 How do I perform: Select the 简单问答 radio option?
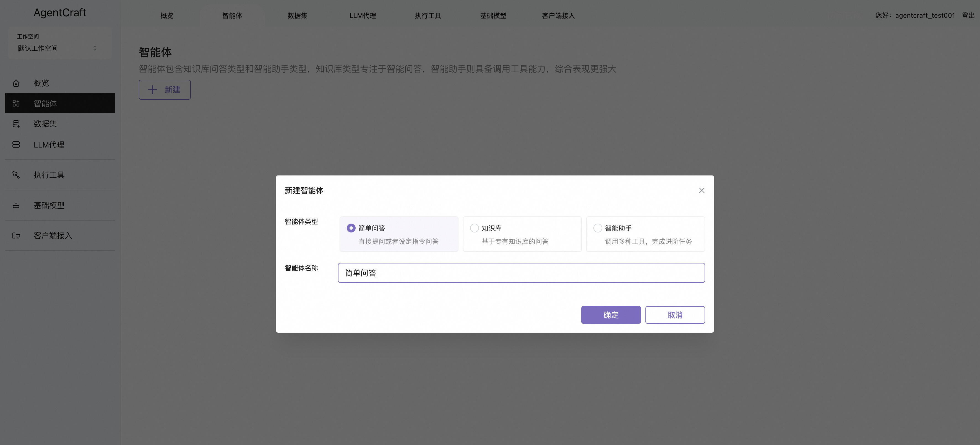point(351,228)
